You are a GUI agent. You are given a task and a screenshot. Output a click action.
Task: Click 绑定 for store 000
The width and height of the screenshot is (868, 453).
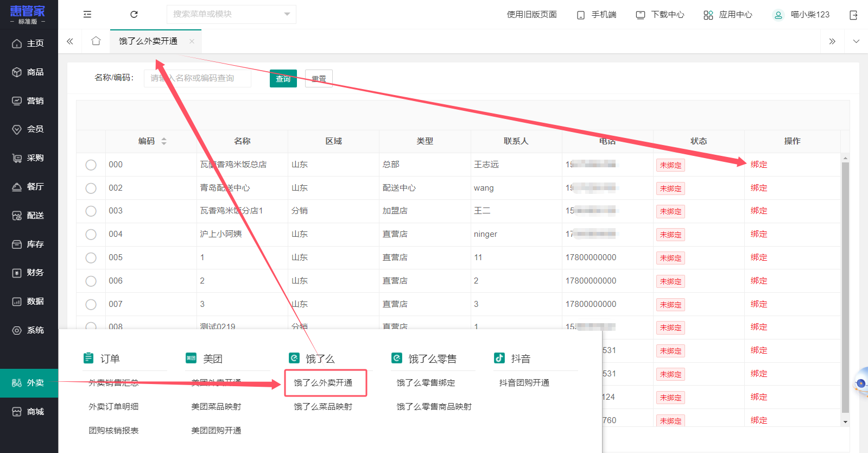(759, 165)
